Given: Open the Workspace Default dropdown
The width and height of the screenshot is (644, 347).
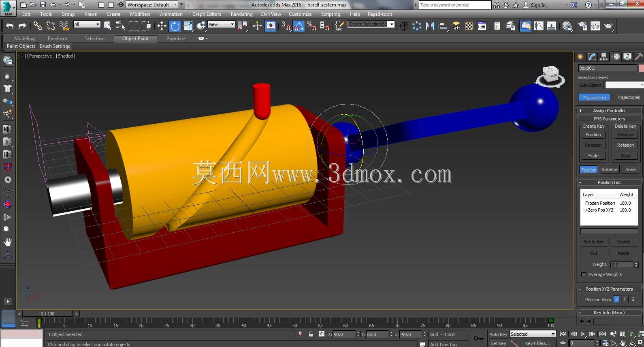Looking at the screenshot, I should tap(152, 5).
